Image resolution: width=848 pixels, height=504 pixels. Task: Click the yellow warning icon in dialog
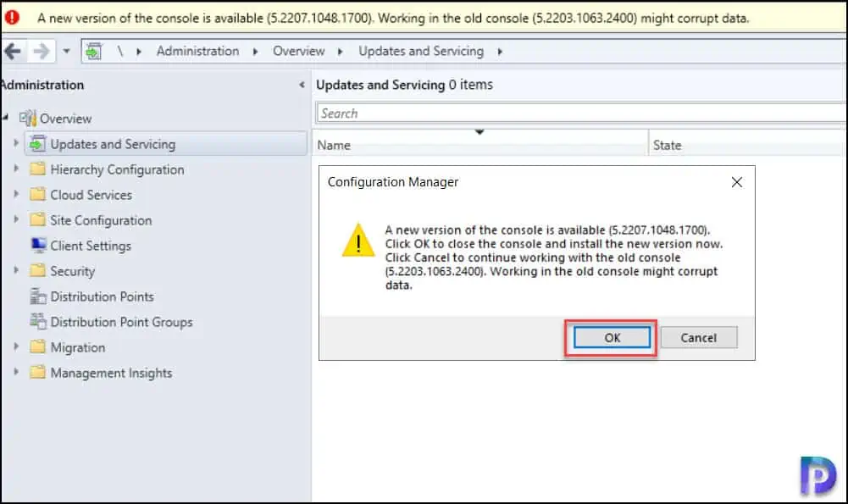pos(358,241)
